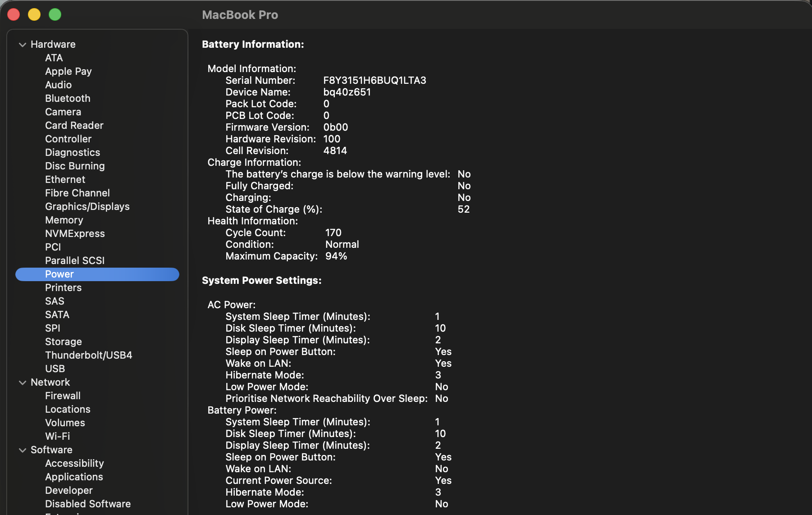Open Firewall under Network

pyautogui.click(x=63, y=396)
